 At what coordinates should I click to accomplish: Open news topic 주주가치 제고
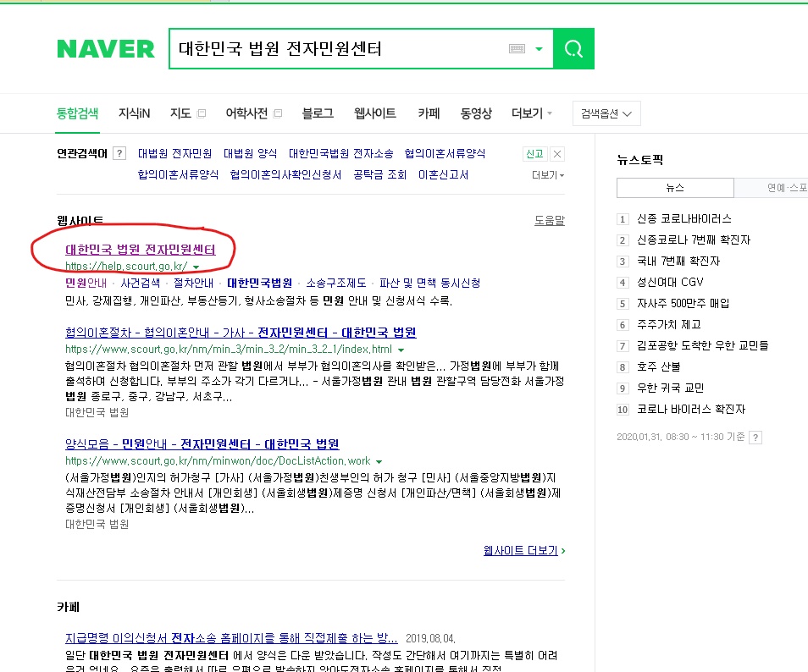tap(669, 324)
